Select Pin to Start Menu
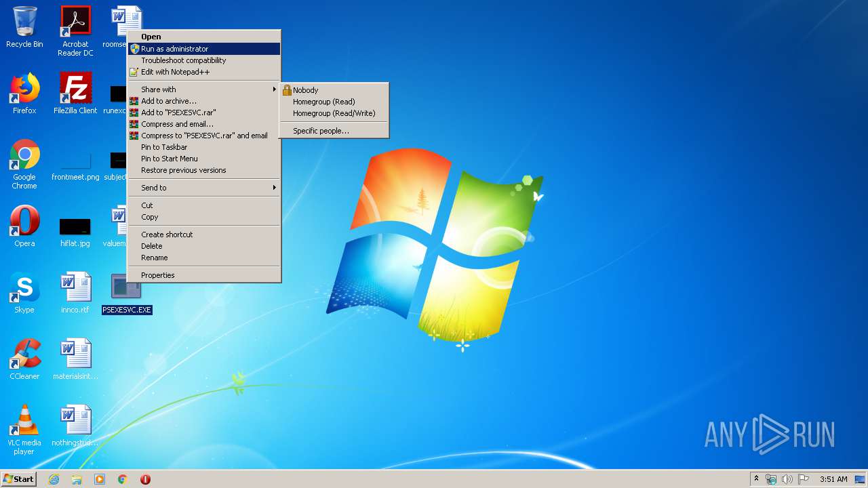Viewport: 868px width, 488px height. [204, 159]
